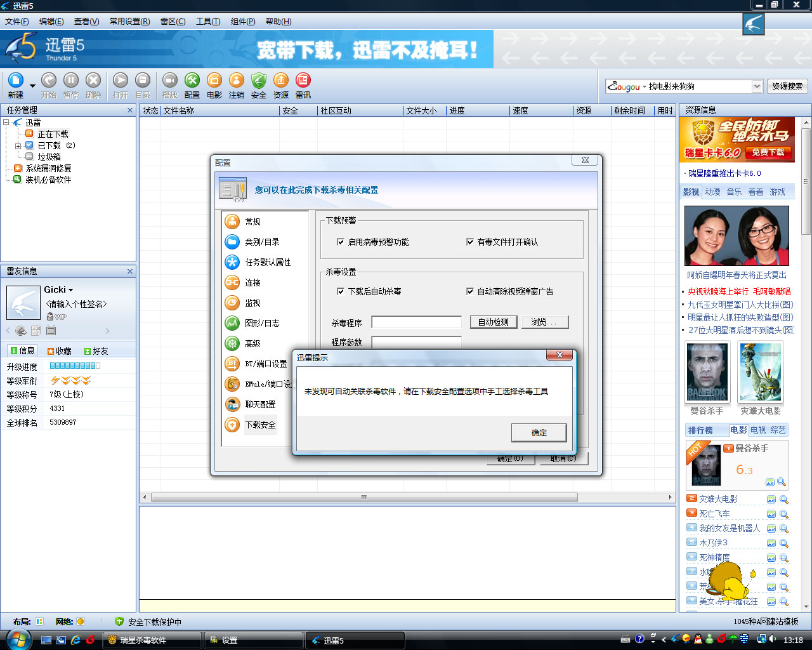Click the 曼谷杀手 movie poster thumbnail

[x=707, y=372]
